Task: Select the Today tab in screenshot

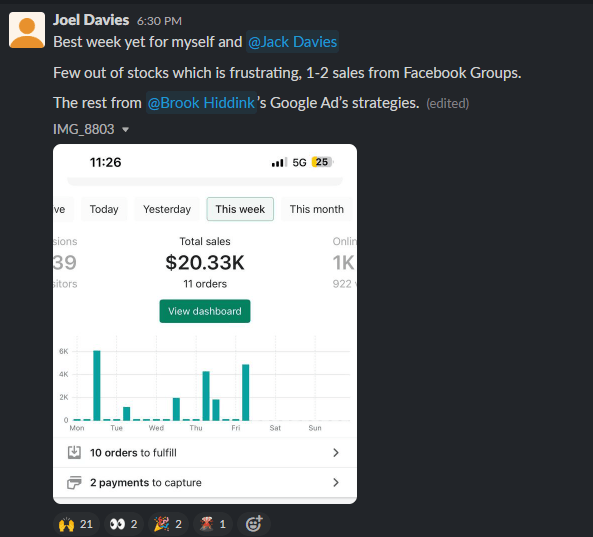Action: [x=104, y=209]
